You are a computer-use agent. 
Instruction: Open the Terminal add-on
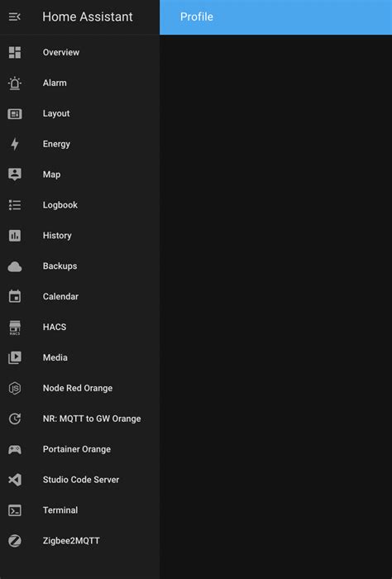tap(79, 510)
